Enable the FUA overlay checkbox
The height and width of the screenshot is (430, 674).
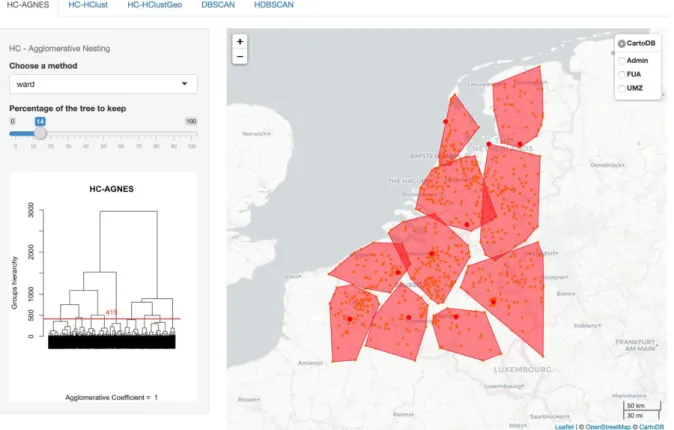tap(621, 74)
